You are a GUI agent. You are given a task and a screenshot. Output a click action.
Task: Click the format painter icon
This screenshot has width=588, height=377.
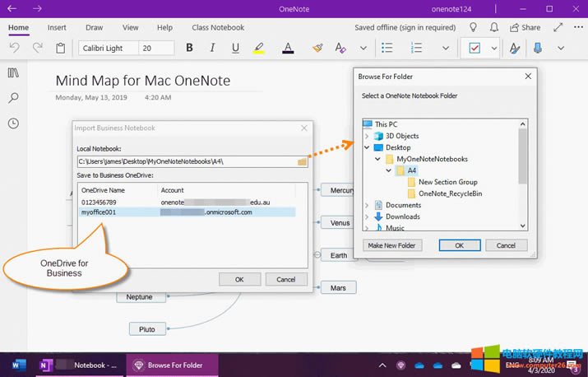pyautogui.click(x=317, y=49)
